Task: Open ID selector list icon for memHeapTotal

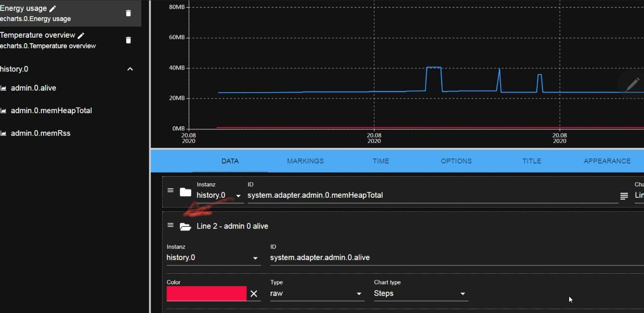Action: click(624, 196)
